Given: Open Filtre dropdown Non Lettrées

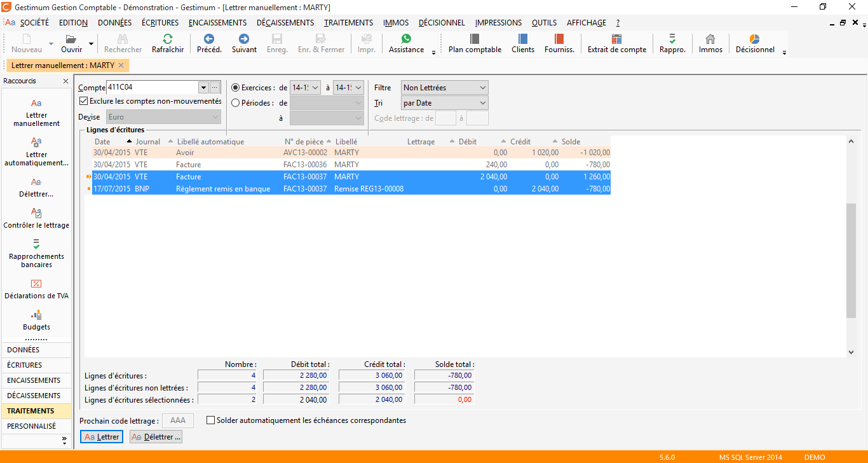Looking at the screenshot, I should point(444,88).
